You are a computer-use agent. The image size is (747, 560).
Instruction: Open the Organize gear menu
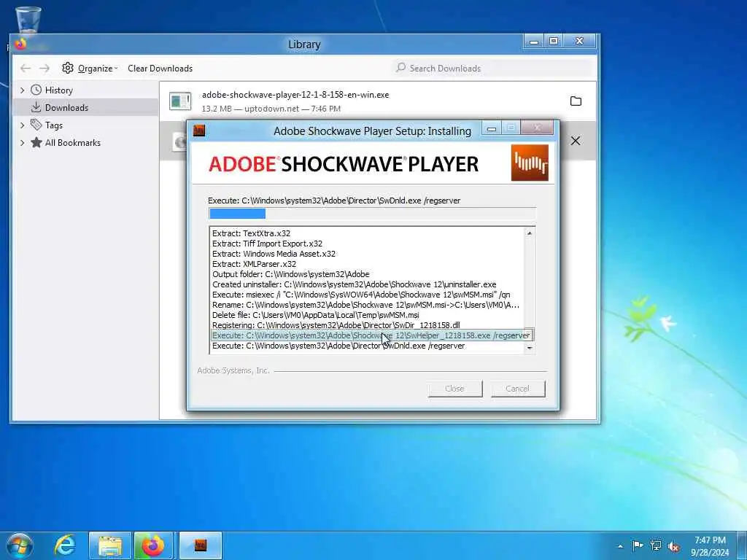89,68
